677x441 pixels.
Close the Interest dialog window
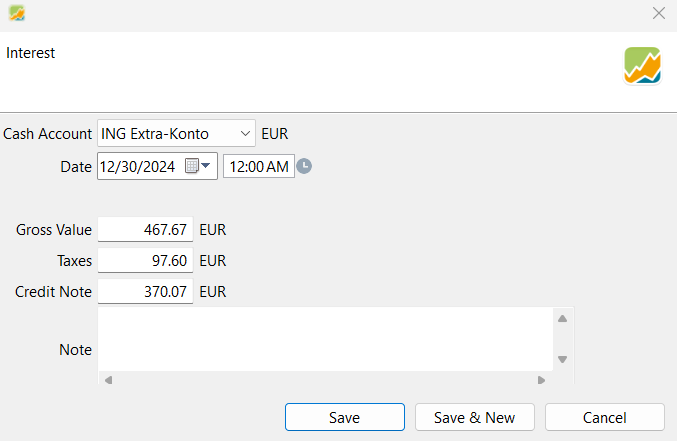[658, 13]
